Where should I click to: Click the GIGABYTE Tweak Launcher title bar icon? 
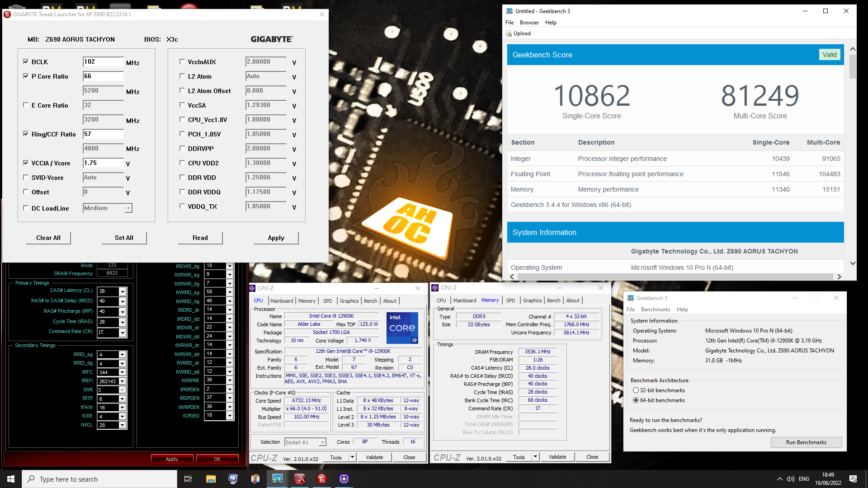(7, 14)
